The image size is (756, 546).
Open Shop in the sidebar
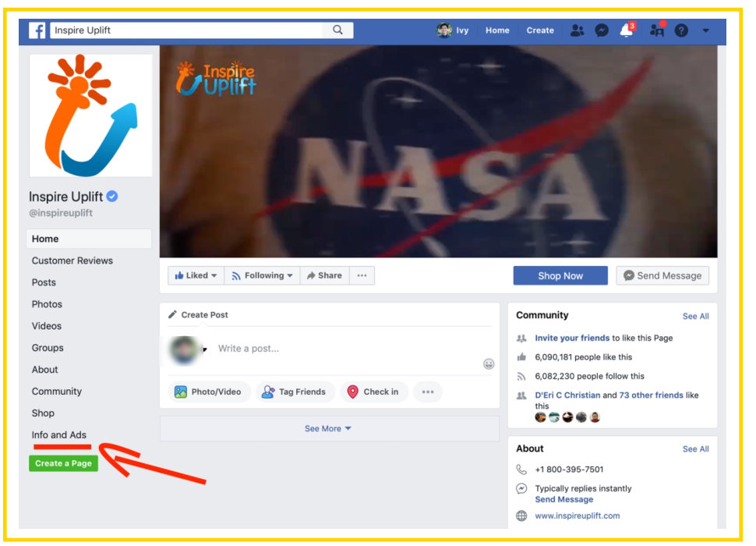click(x=43, y=413)
